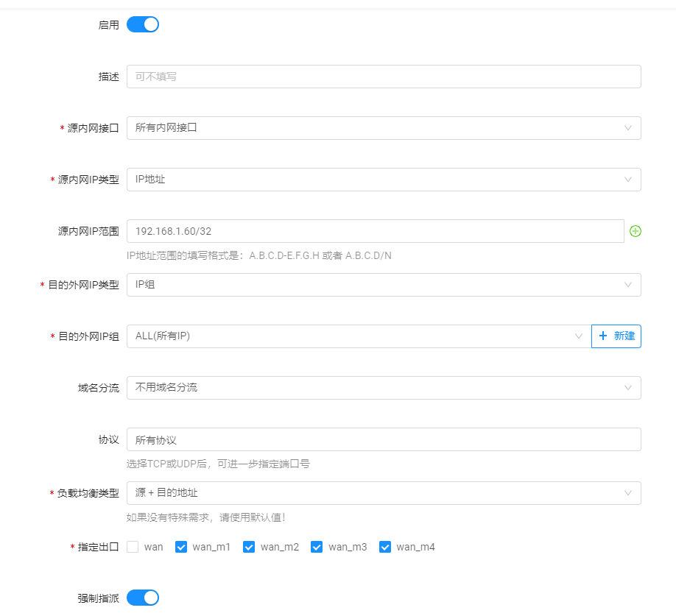Toggle the 强制指派 switch
The image size is (676, 616).
143,598
